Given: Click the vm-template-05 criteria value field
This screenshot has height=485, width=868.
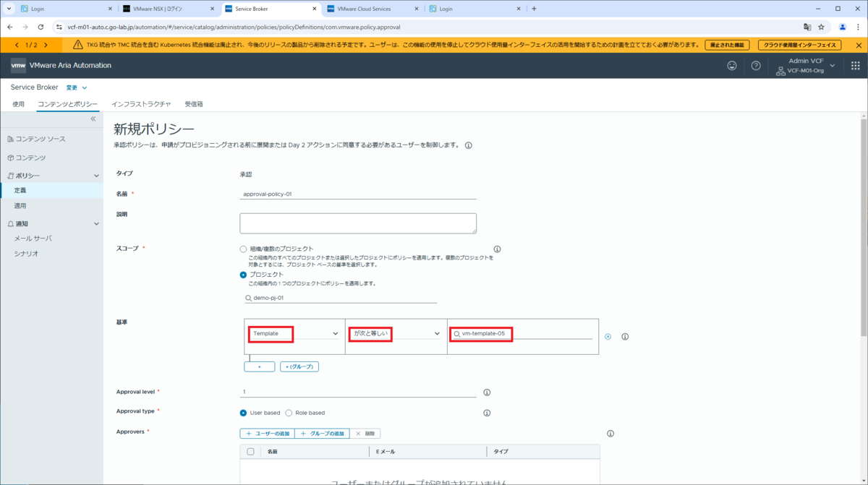Looking at the screenshot, I should coord(523,334).
